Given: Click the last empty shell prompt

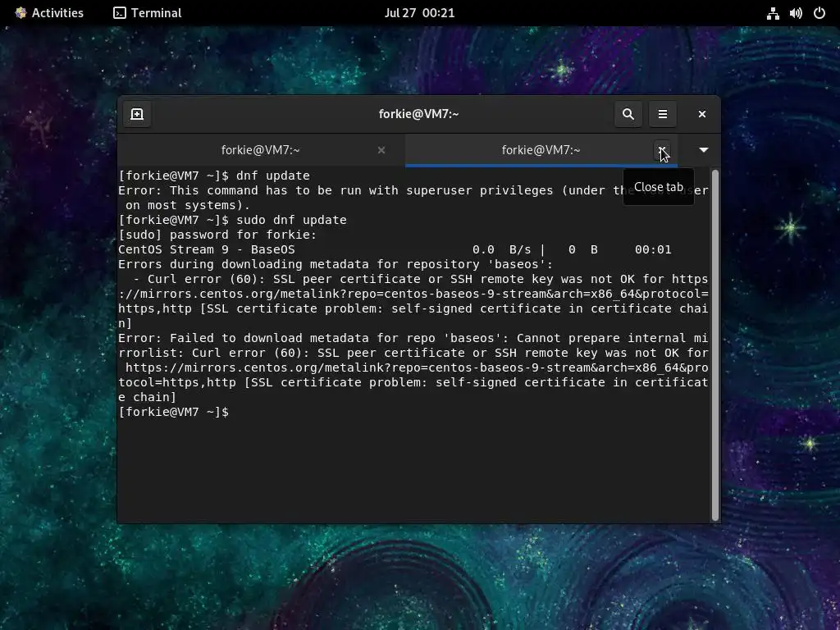Looking at the screenshot, I should pos(174,412).
